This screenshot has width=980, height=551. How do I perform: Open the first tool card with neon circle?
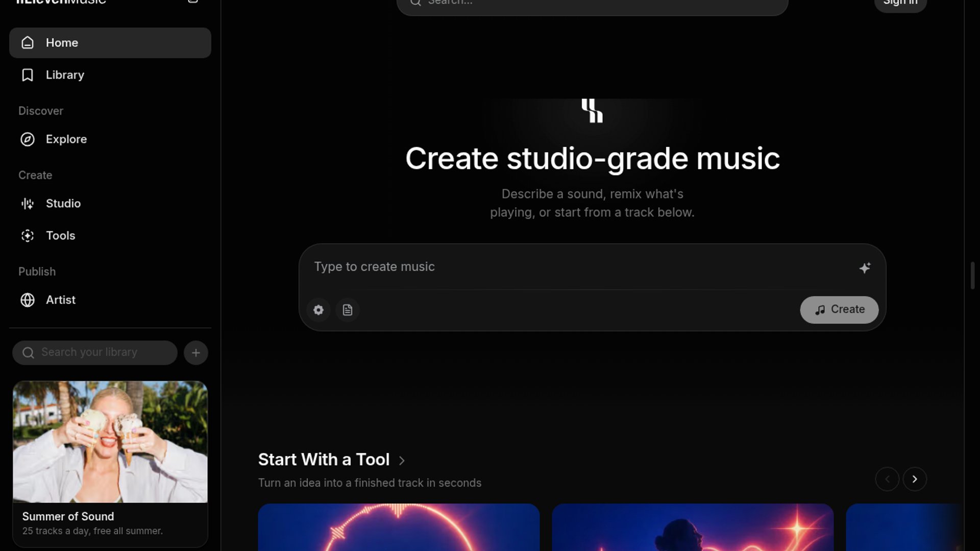(x=399, y=527)
